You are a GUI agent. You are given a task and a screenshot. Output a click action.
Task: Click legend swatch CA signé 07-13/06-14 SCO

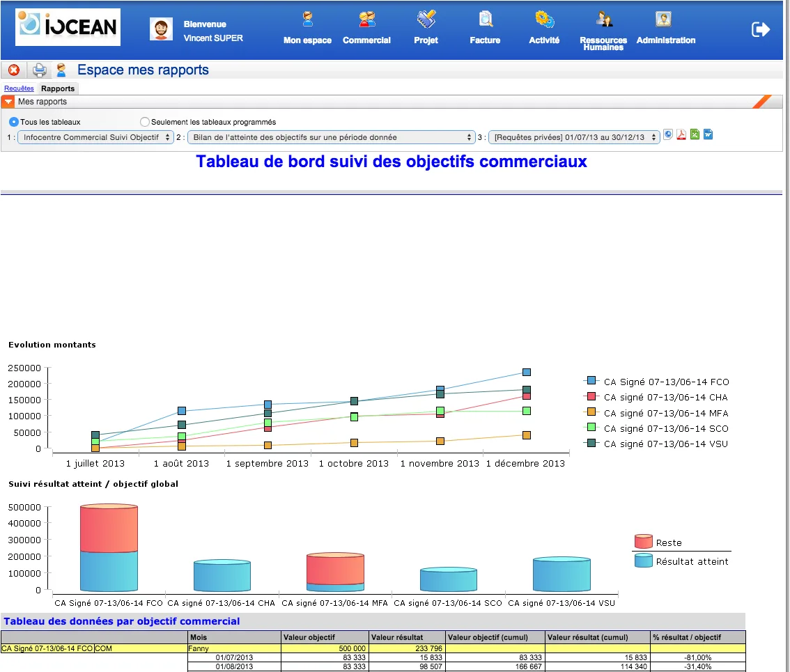(x=591, y=427)
